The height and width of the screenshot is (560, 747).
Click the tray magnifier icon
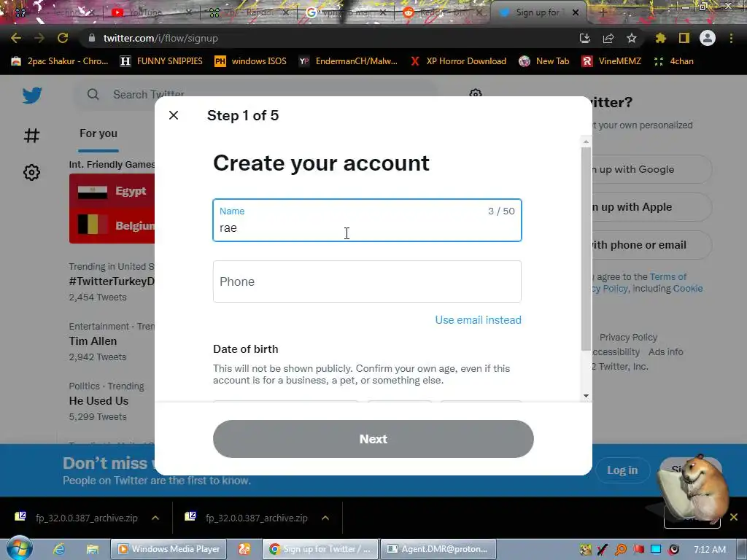[x=620, y=550]
